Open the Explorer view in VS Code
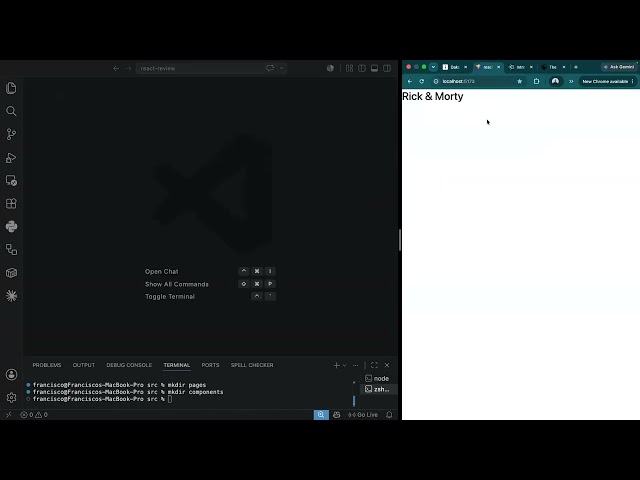 point(11,88)
